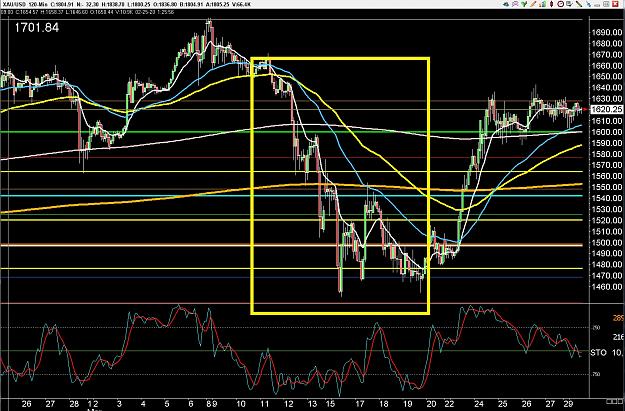This screenshot has width=625, height=411.
Task: Select the orange pencil drawing tool
Action: tap(533, 4)
